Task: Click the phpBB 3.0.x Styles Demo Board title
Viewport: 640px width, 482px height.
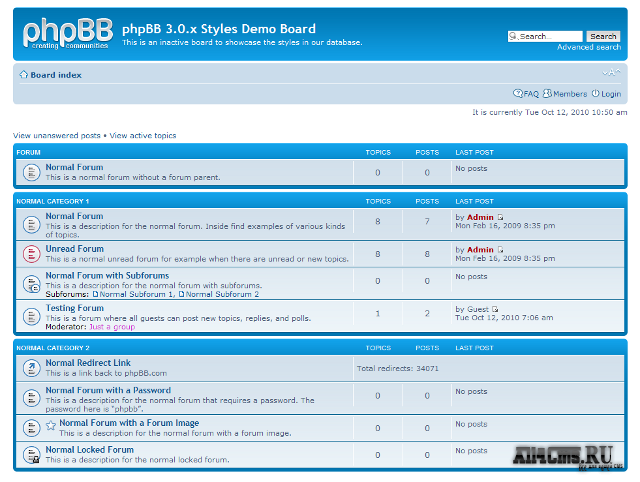Action: point(219,29)
